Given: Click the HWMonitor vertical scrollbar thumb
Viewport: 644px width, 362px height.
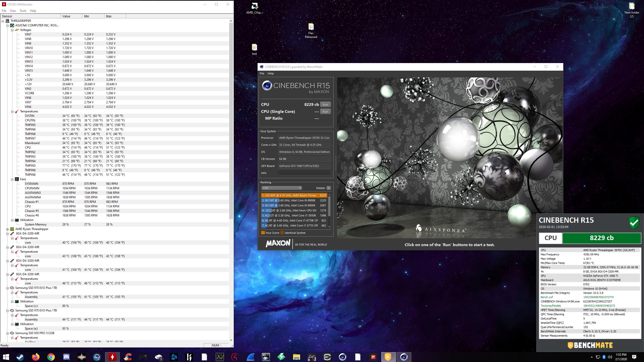Looking at the screenshot, I should pos(231,121).
